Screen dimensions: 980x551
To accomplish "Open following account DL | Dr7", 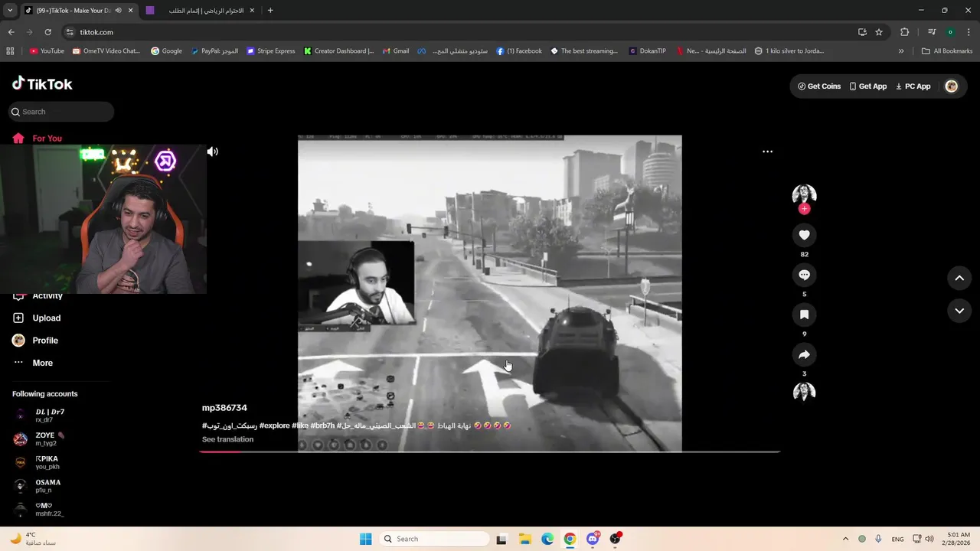I will click(x=50, y=416).
